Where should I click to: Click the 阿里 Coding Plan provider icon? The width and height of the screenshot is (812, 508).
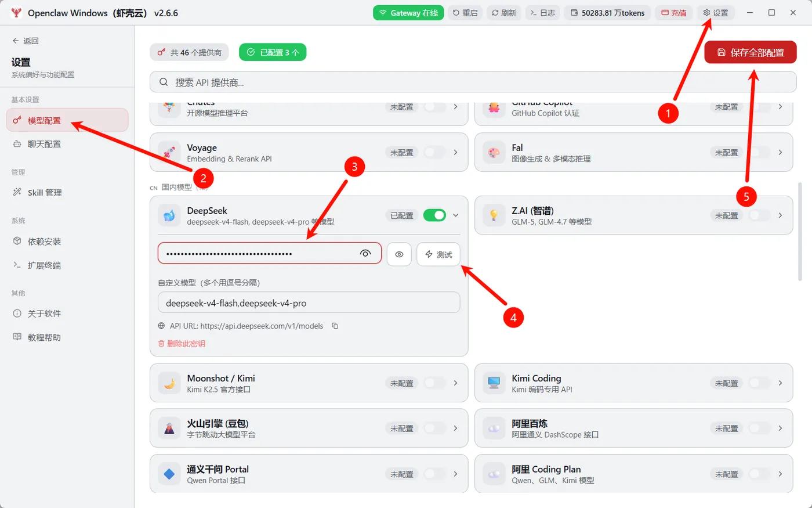pos(494,474)
